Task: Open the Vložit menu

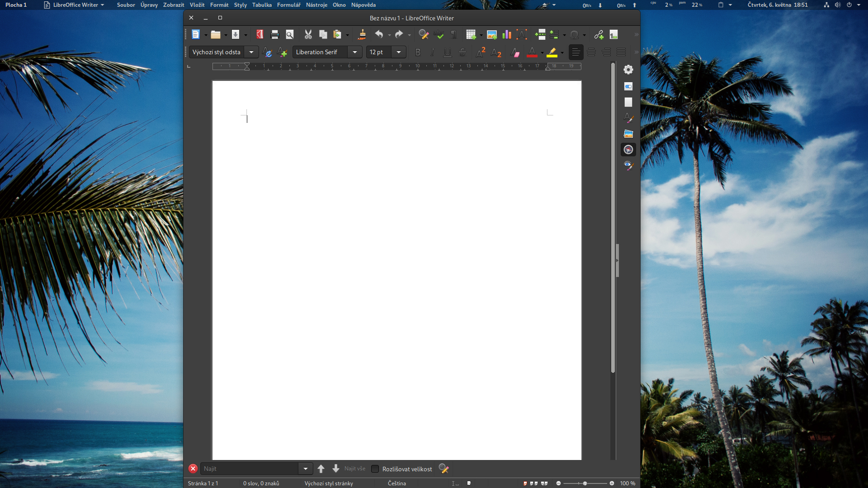Action: pos(197,5)
